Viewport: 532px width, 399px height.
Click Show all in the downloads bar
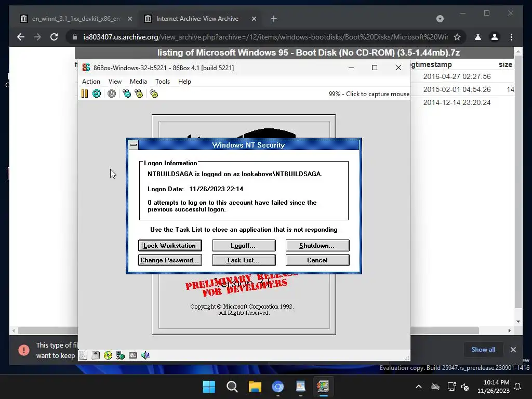(483, 350)
